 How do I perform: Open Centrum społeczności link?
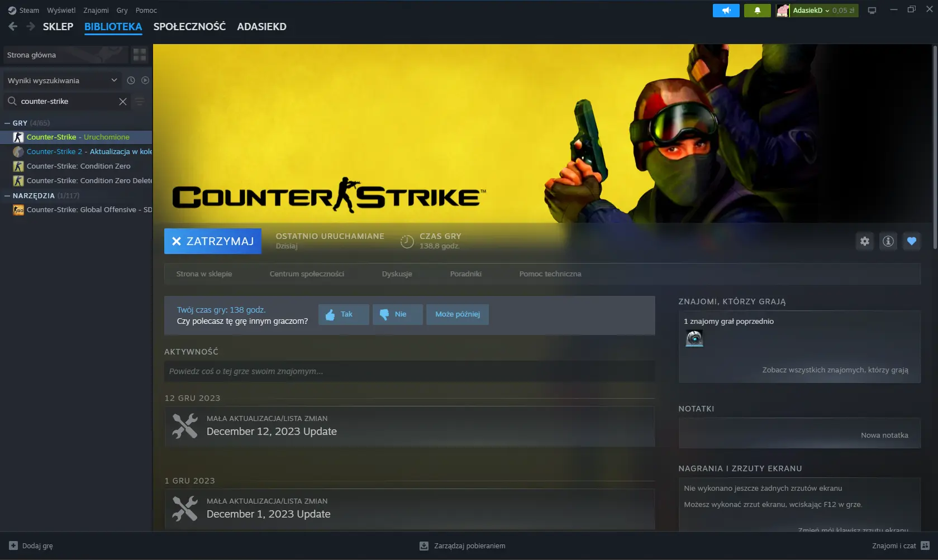coord(307,274)
